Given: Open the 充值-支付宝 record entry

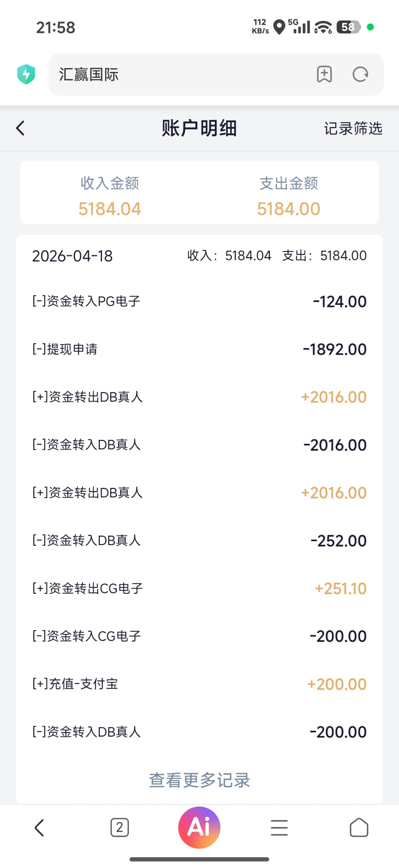Looking at the screenshot, I should (199, 684).
